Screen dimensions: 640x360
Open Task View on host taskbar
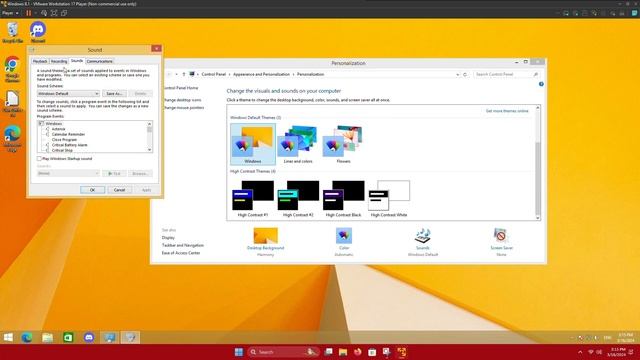[x=329, y=352]
